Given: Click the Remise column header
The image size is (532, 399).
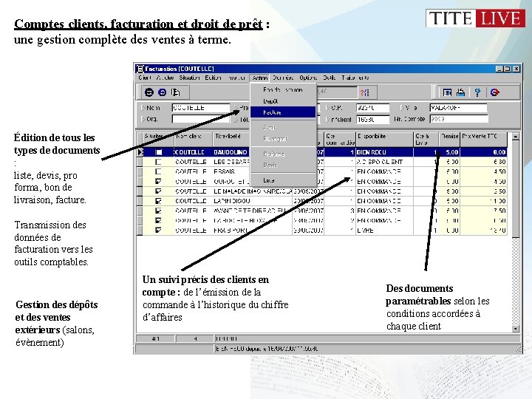Looking at the screenshot, I should click(449, 140).
